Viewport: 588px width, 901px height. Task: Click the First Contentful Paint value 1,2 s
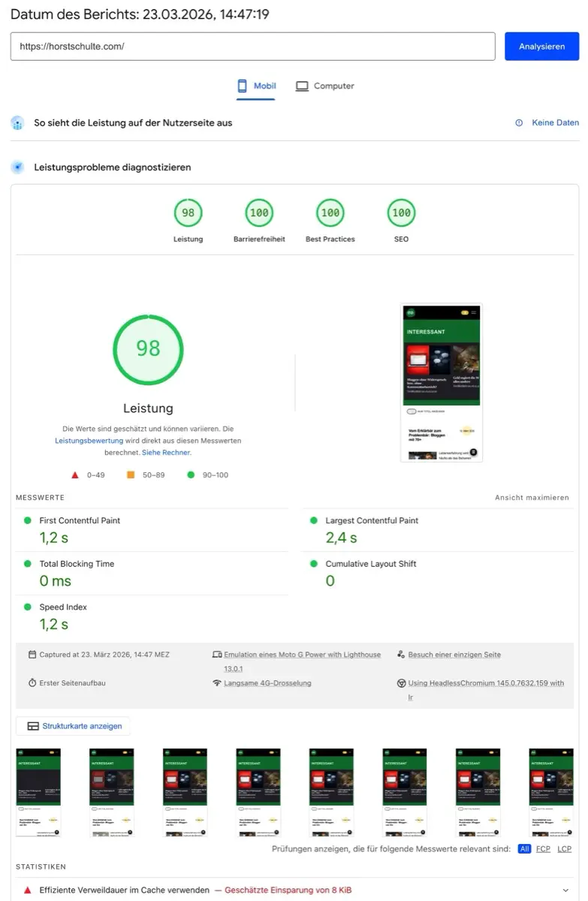pos(54,538)
